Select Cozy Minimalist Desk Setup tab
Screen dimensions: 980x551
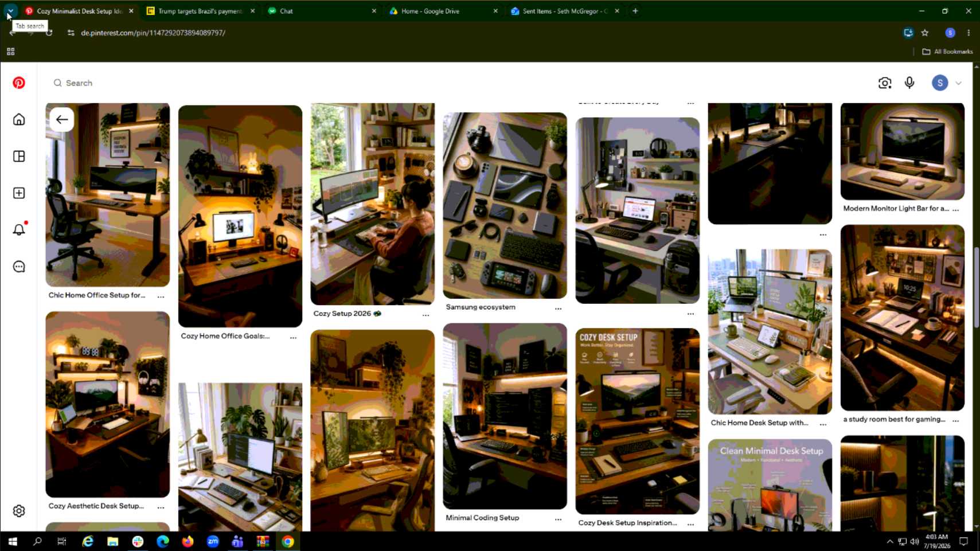79,11
